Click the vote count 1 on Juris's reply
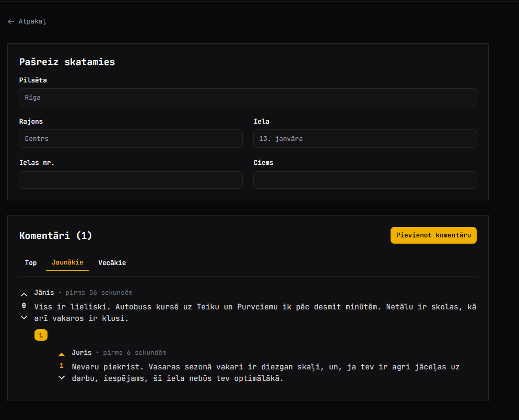The height and width of the screenshot is (420, 519). [x=62, y=366]
